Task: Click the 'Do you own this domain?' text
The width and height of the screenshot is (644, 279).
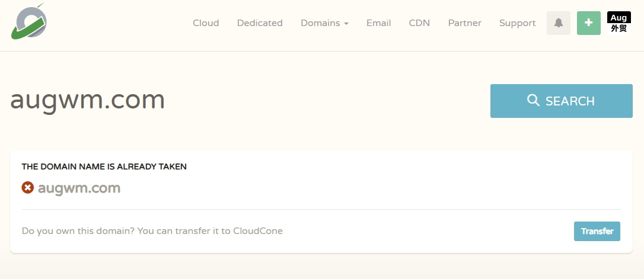Action: coord(152,231)
